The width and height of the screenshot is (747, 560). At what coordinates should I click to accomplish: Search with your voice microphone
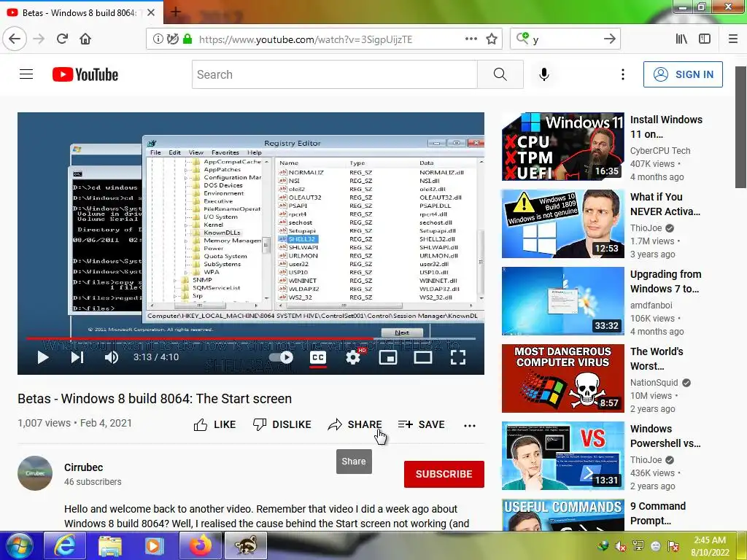pos(544,74)
